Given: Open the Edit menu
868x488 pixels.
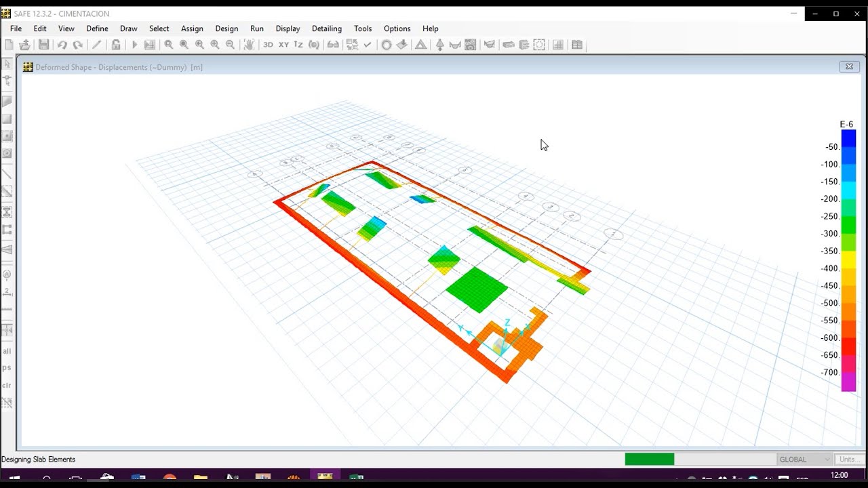Looking at the screenshot, I should point(40,28).
